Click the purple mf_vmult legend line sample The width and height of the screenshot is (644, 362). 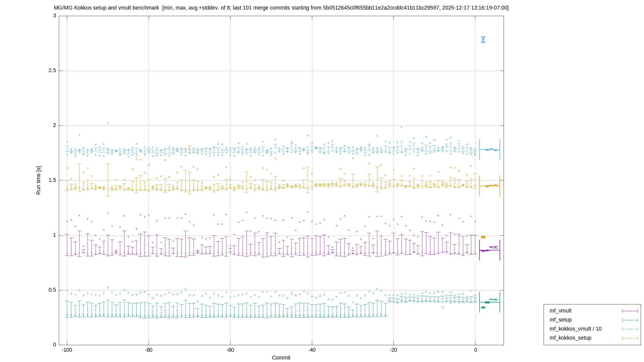tap(630, 311)
